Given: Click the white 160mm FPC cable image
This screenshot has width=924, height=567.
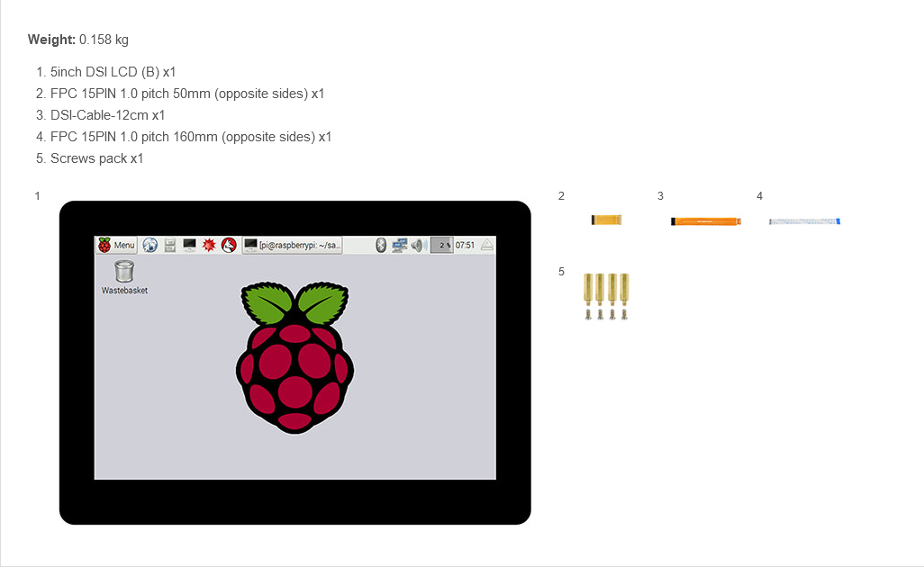Looking at the screenshot, I should click(x=804, y=221).
